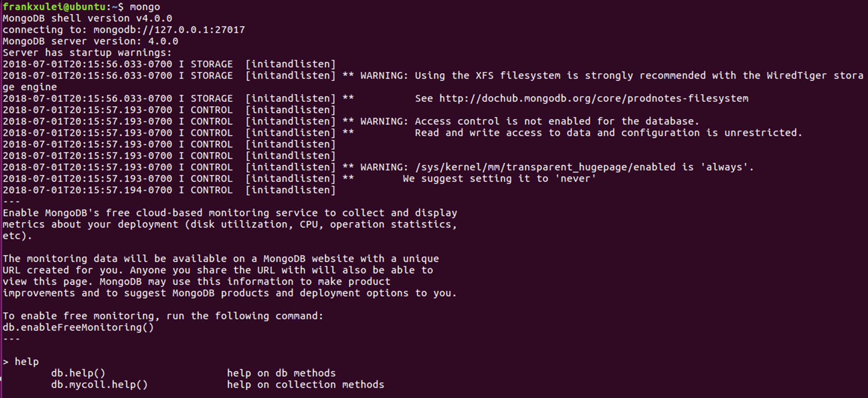Click the 'Server has startup warnings:' line
The width and height of the screenshot is (868, 398).
coord(87,53)
